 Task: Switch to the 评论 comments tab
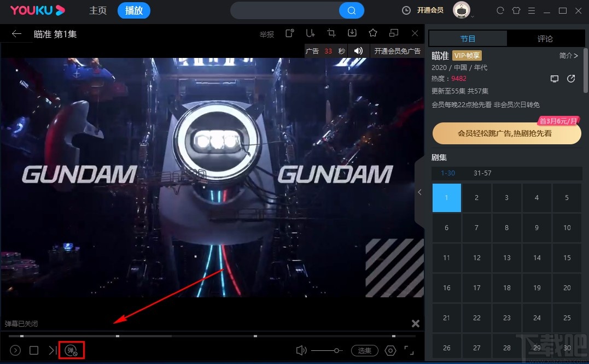[x=545, y=39]
